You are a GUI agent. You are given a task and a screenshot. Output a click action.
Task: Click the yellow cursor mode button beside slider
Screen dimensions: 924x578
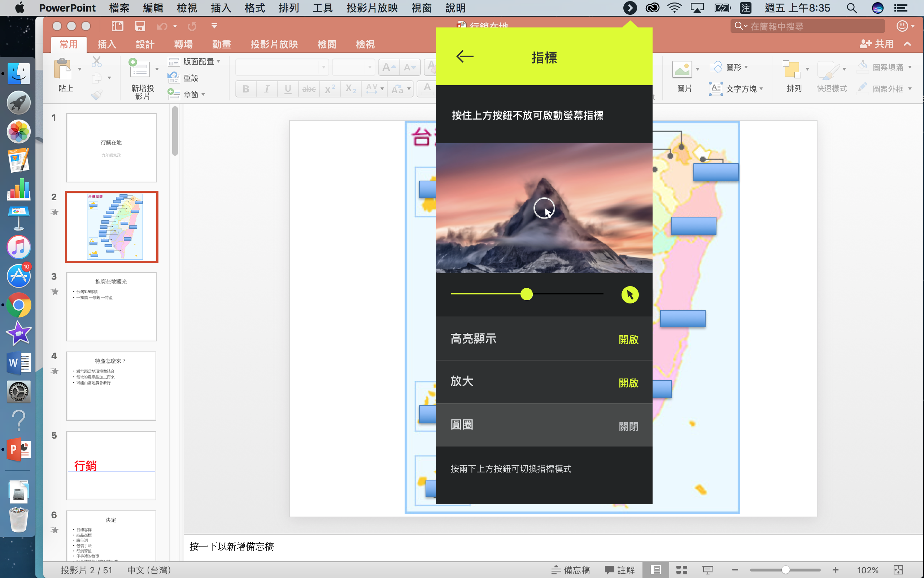(629, 295)
